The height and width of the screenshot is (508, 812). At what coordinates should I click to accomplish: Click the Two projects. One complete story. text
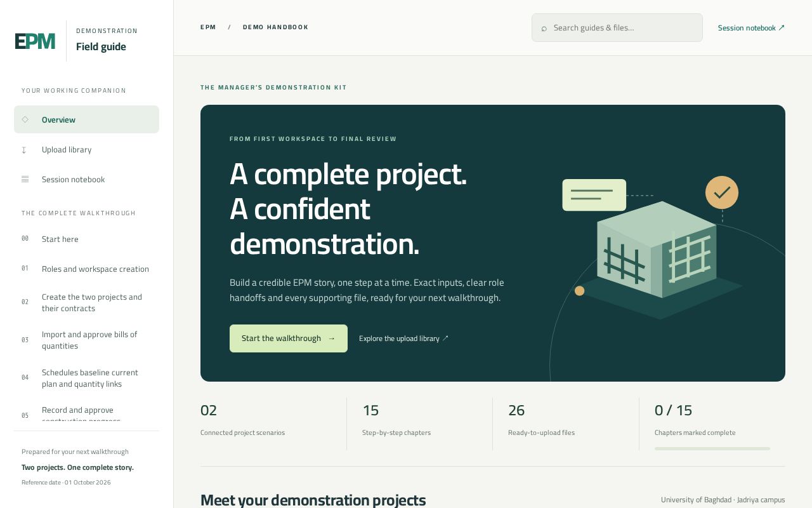tap(77, 467)
